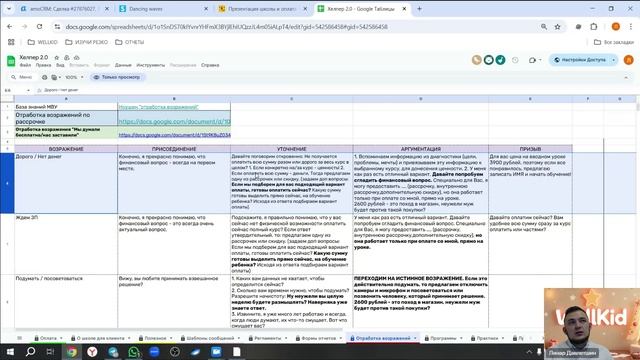Select the ВОЗРАЖЕНИЕ header cell

[66, 149]
